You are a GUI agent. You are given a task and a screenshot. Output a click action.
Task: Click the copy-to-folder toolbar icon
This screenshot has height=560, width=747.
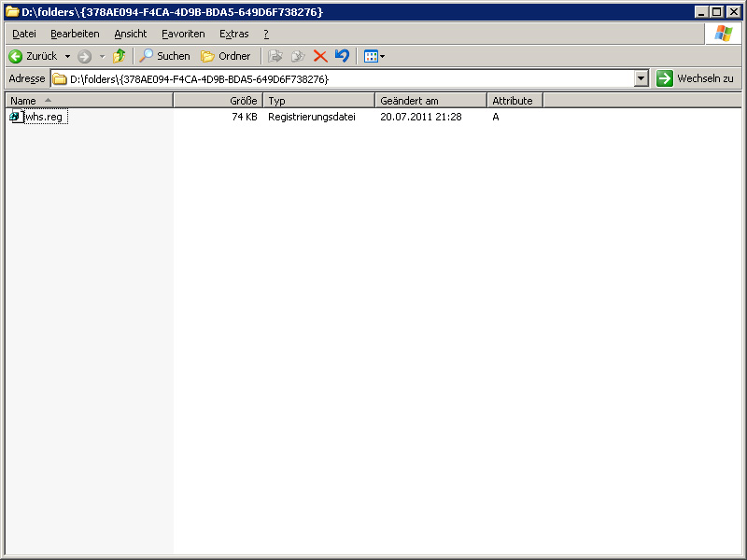point(298,56)
